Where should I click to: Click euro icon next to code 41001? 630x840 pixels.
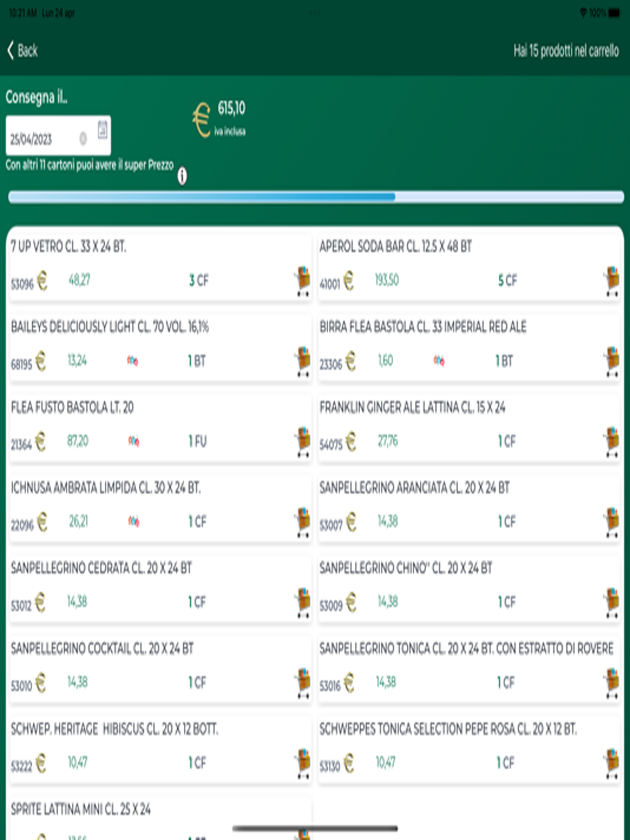point(349,281)
